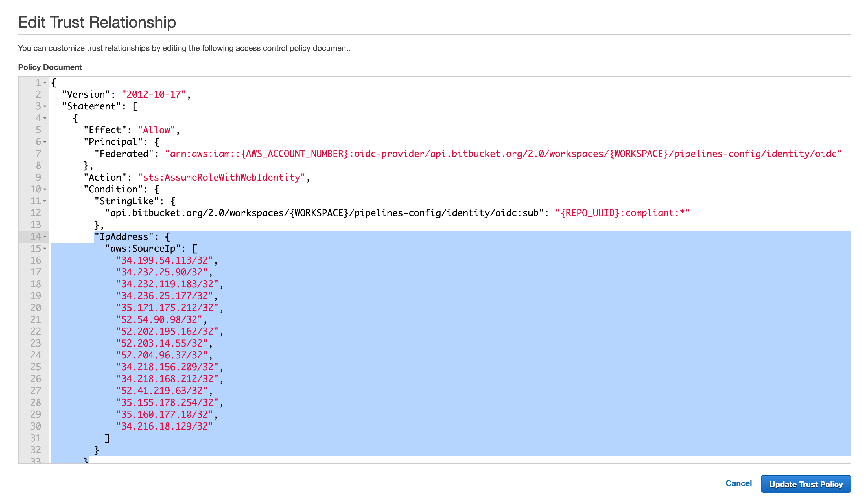The width and height of the screenshot is (866, 504).
Task: Collapse the fold arrow on line 1
Action: (x=45, y=83)
